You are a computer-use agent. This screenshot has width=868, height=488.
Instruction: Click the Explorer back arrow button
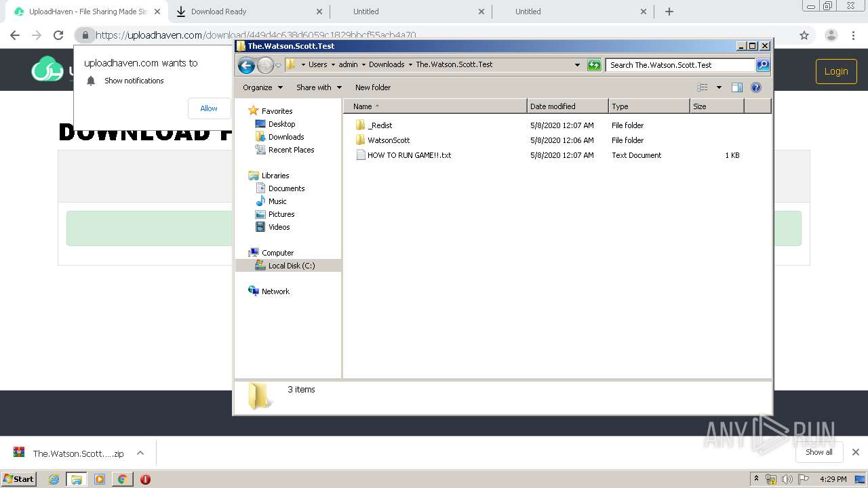[x=246, y=65]
